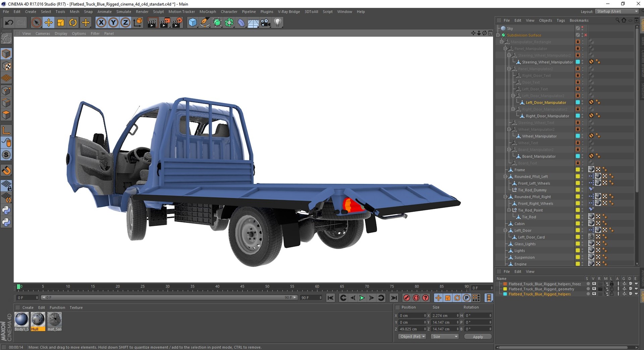Open viewport Cameras menu
This screenshot has height=350, width=644.
[x=43, y=34]
